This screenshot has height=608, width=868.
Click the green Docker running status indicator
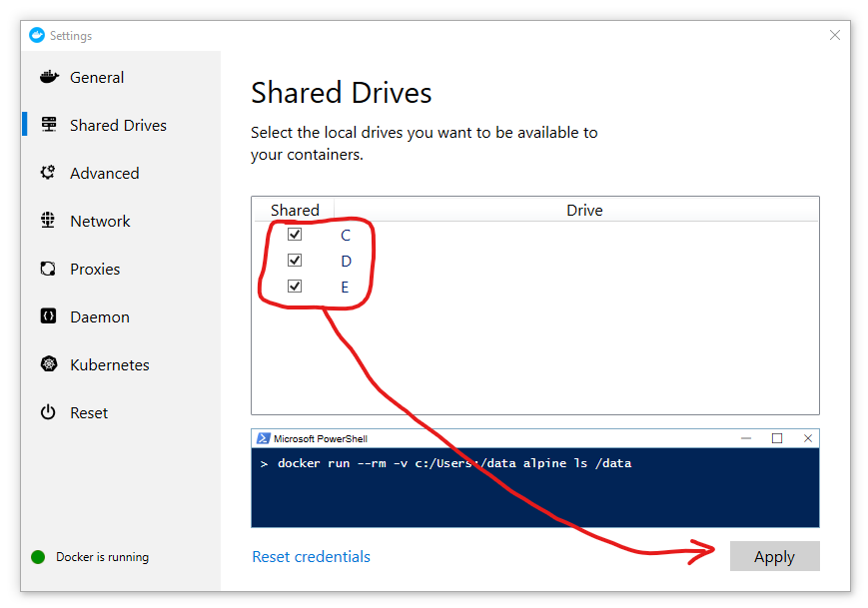38,557
